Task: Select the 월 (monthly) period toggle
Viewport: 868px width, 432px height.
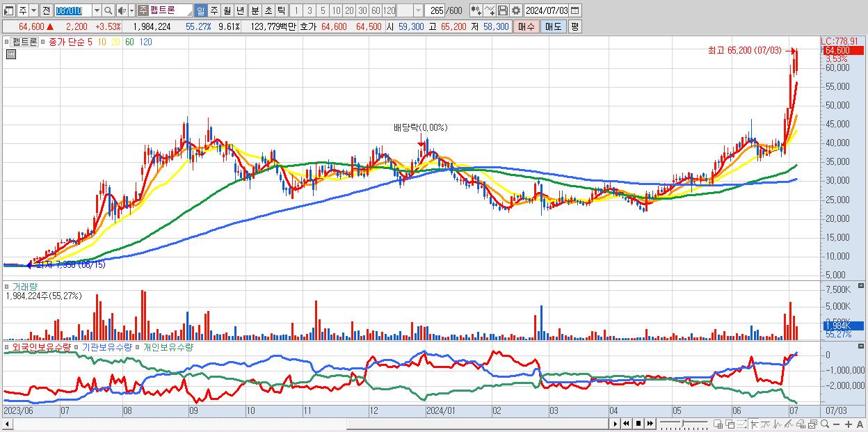Action: point(227,10)
